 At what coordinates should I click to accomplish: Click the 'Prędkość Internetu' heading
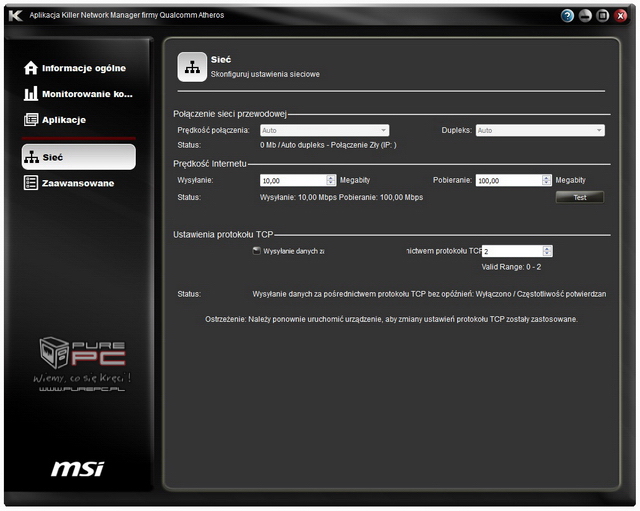(x=210, y=164)
